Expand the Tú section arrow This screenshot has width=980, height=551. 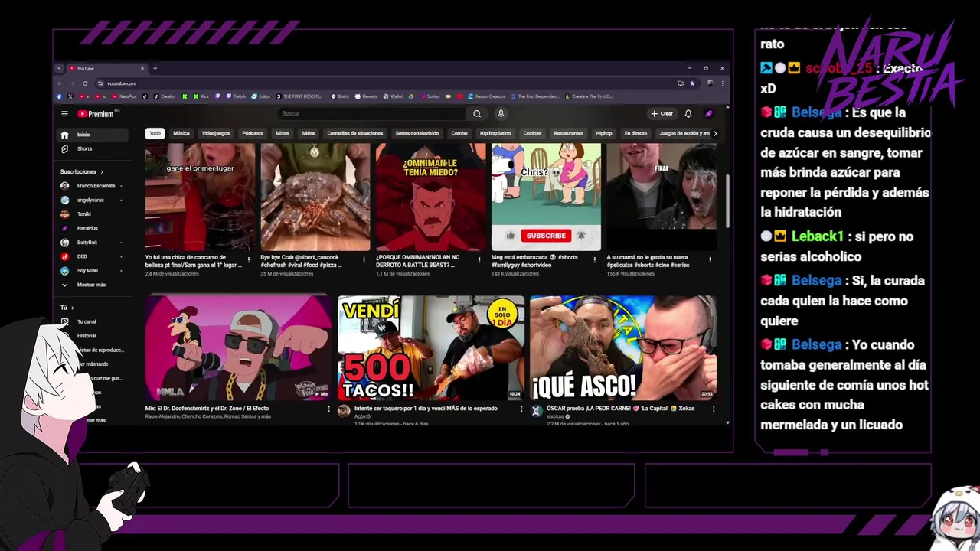click(x=72, y=308)
